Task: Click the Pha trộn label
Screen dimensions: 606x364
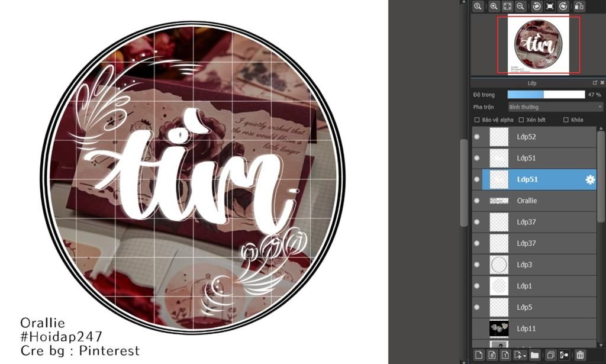Action: 483,107
